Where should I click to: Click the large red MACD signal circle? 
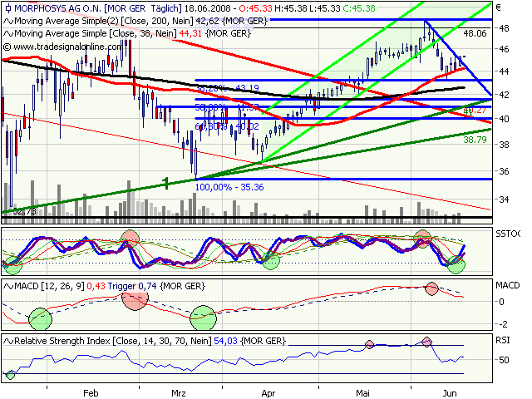tap(135, 298)
